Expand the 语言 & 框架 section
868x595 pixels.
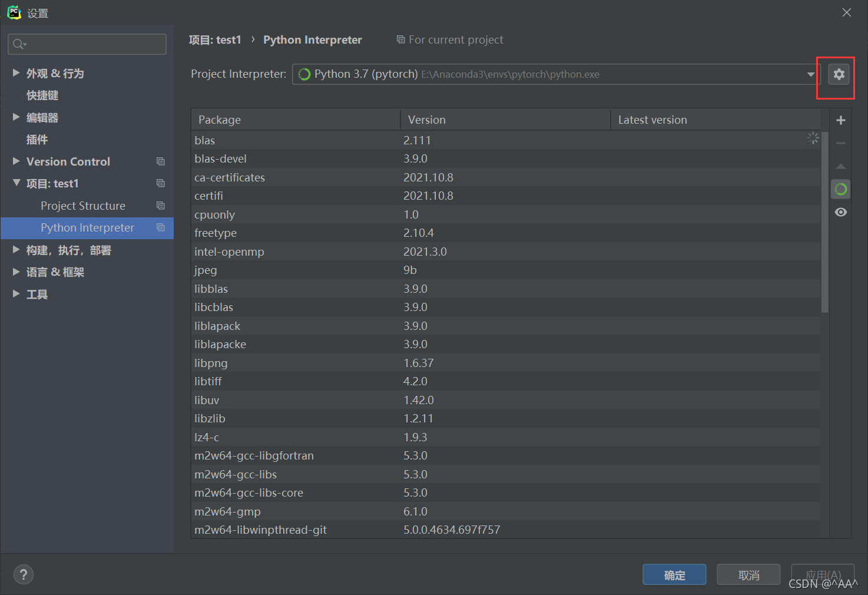tap(16, 271)
